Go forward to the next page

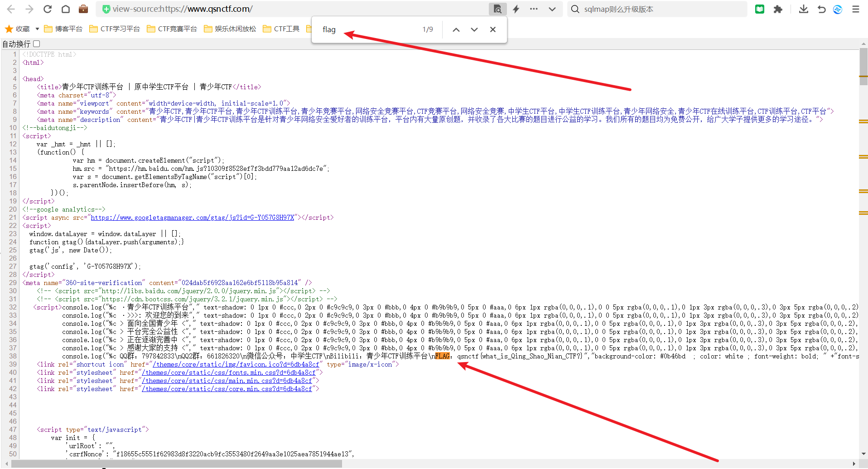(x=29, y=9)
